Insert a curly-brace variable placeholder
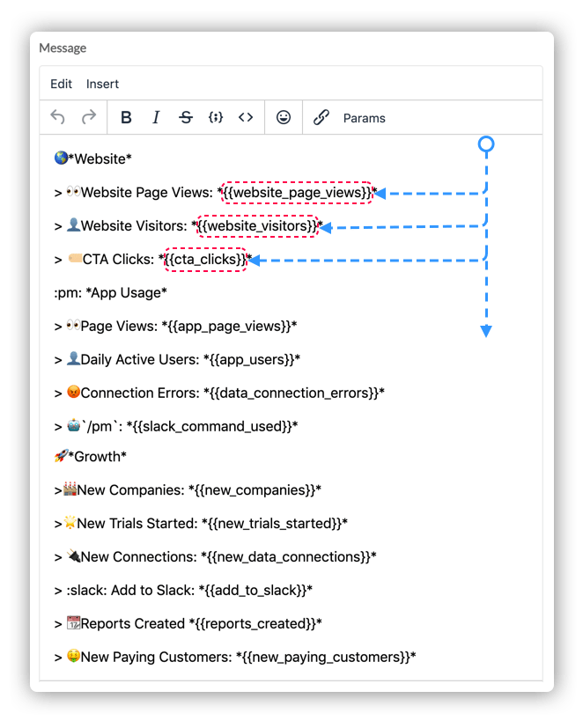The image size is (583, 728). pos(216,117)
